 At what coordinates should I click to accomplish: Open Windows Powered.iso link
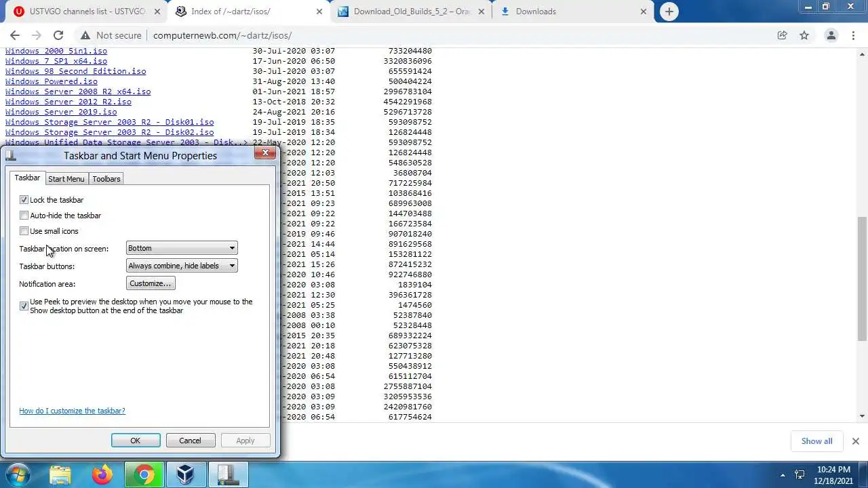(52, 81)
